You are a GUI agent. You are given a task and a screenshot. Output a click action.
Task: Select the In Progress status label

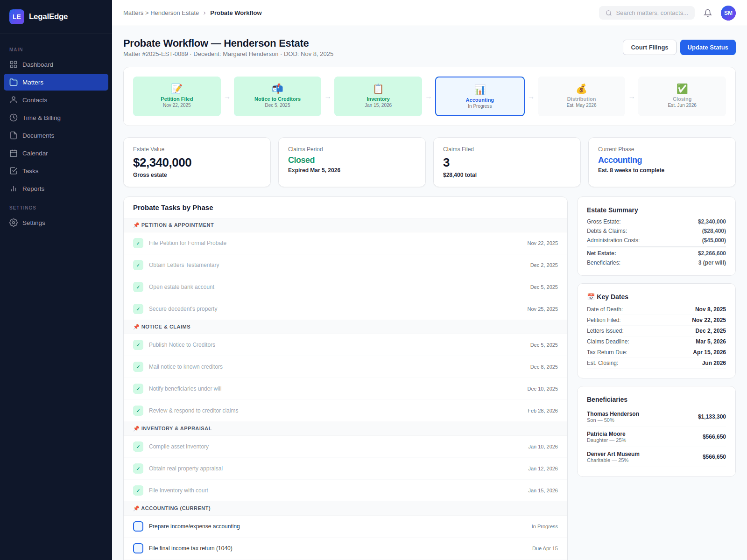click(544, 526)
